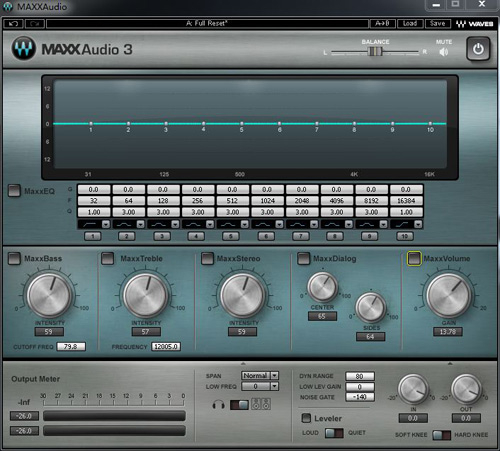This screenshot has width=500, height=451.
Task: Click the Cutoff Freq field 79.8
Action: (x=71, y=347)
